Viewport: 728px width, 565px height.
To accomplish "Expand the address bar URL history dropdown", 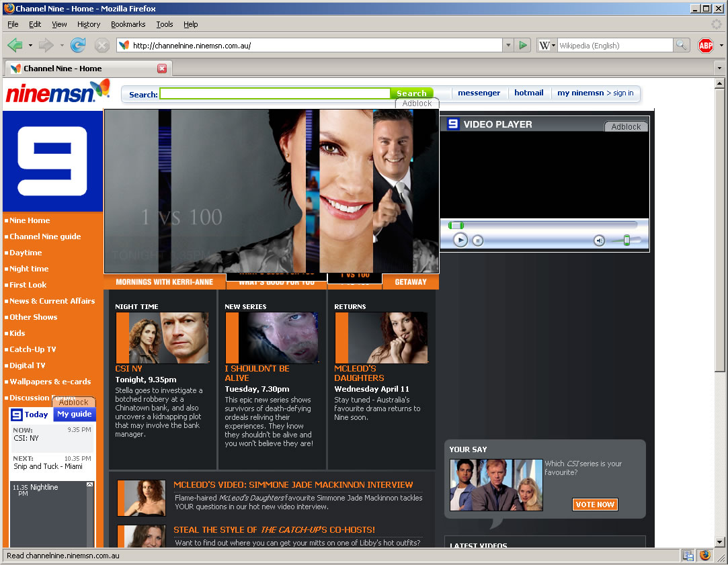I will [508, 45].
